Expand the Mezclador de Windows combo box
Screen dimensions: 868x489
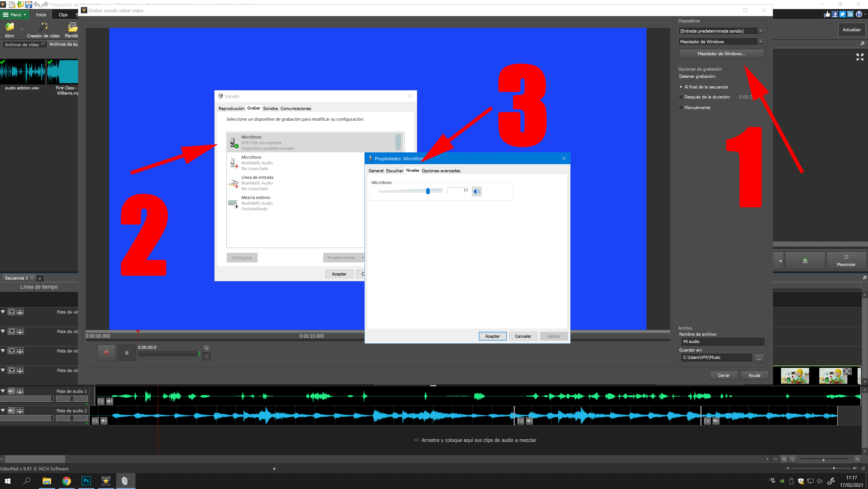tap(760, 42)
